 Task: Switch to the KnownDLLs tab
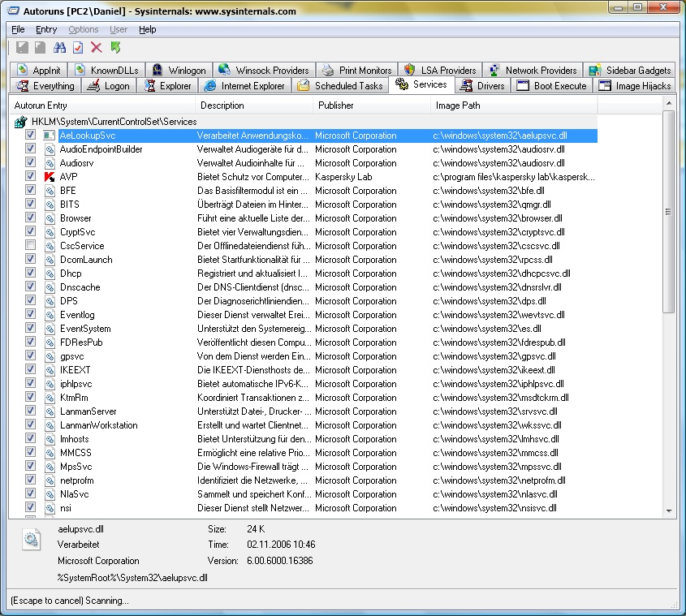[106, 70]
